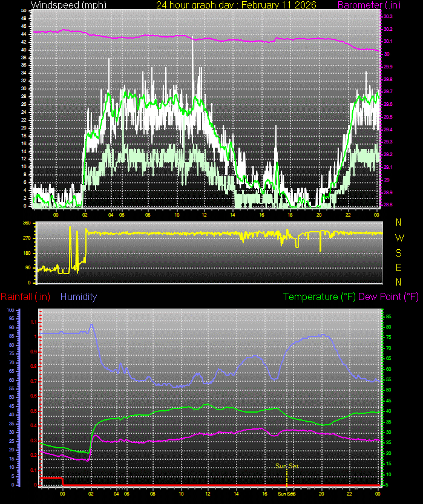Click the '30.3' barometer axis value
This screenshot has height=504, width=423.
[388, 16]
